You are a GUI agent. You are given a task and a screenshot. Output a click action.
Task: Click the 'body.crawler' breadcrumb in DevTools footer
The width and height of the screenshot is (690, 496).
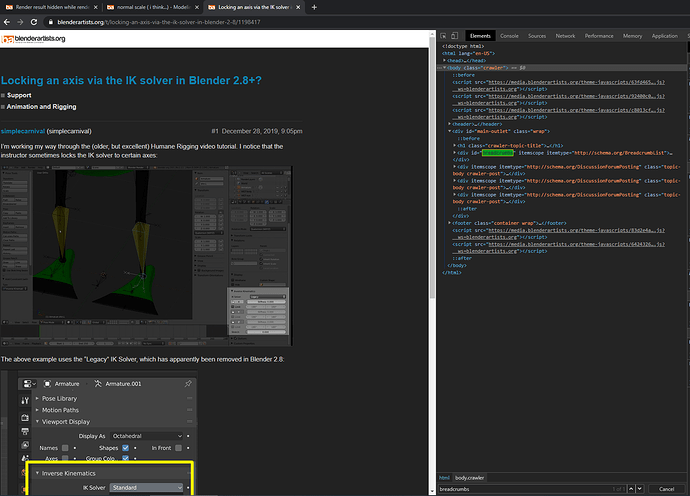(x=469, y=478)
